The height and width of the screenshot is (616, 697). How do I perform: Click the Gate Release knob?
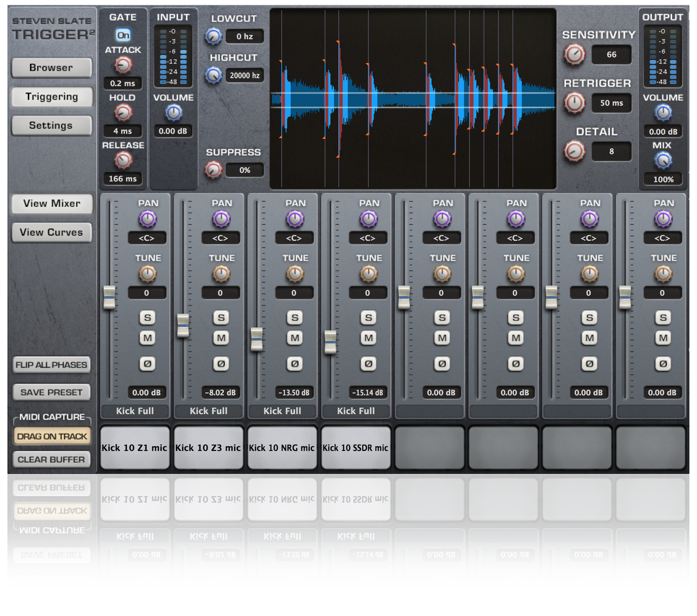pyautogui.click(x=123, y=161)
